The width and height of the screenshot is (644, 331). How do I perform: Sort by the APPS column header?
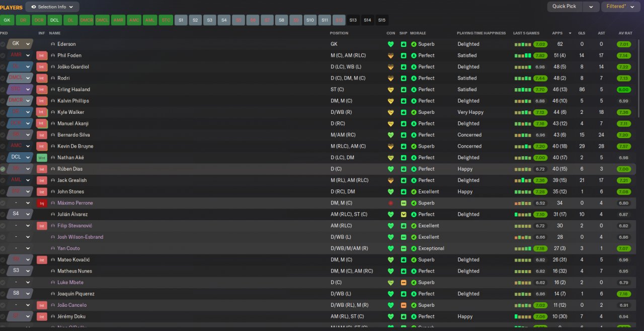tap(557, 33)
